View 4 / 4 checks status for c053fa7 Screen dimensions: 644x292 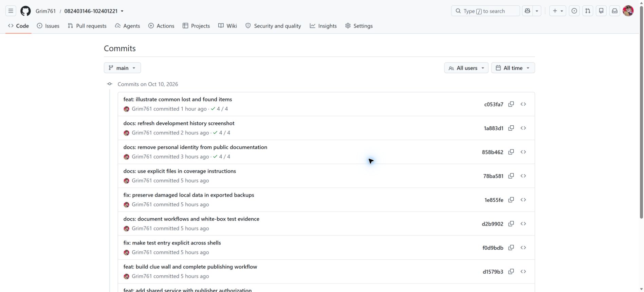click(x=219, y=109)
